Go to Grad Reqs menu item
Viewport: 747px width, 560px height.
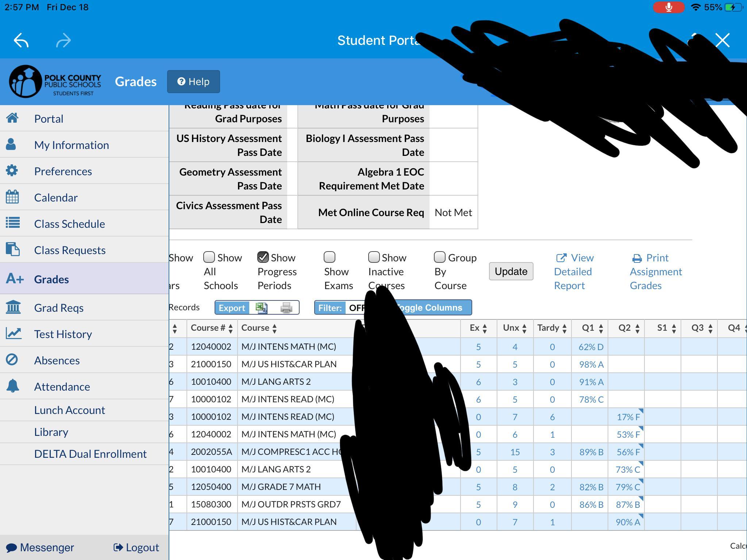[59, 307]
